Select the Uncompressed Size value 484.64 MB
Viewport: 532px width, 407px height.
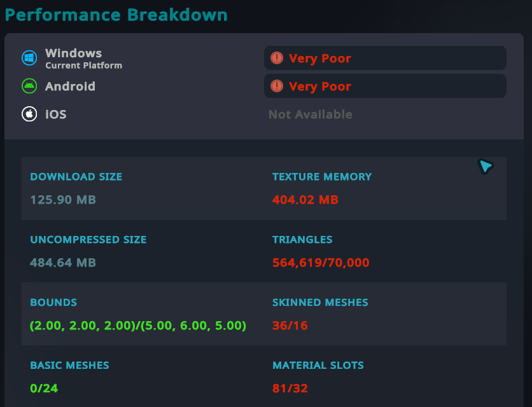point(63,263)
